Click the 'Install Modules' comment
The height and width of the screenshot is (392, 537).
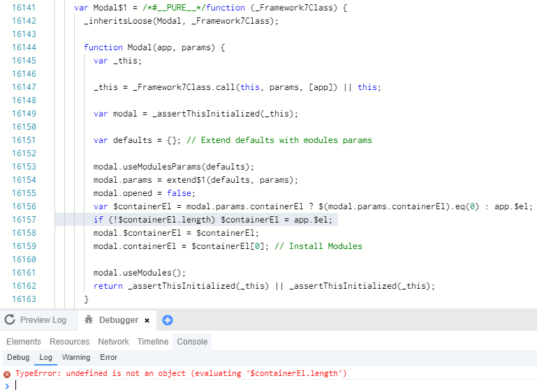318,246
